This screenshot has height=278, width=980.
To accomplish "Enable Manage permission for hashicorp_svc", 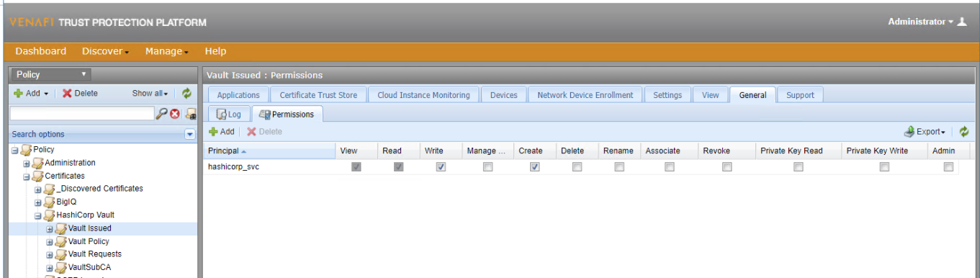I will pyautogui.click(x=487, y=167).
